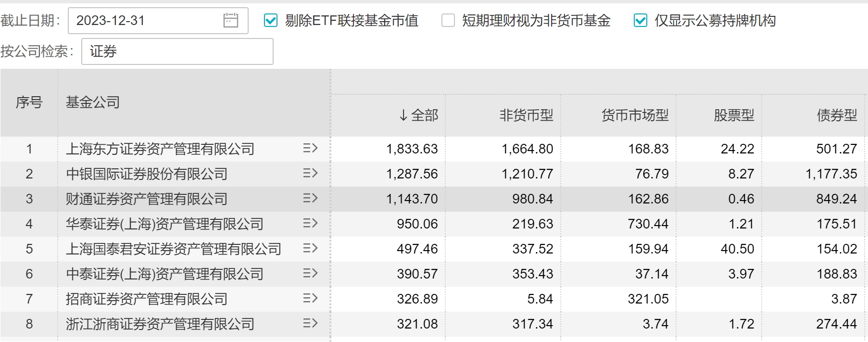Open detail arrow icon for 招商证券资产管理有限公司
Screen dimensions: 868x342
point(310,298)
